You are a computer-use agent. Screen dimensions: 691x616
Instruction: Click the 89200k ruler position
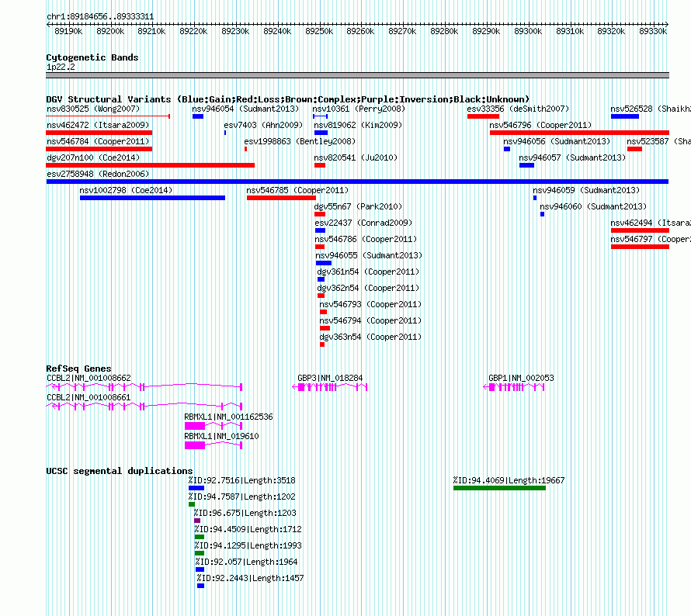point(110,31)
